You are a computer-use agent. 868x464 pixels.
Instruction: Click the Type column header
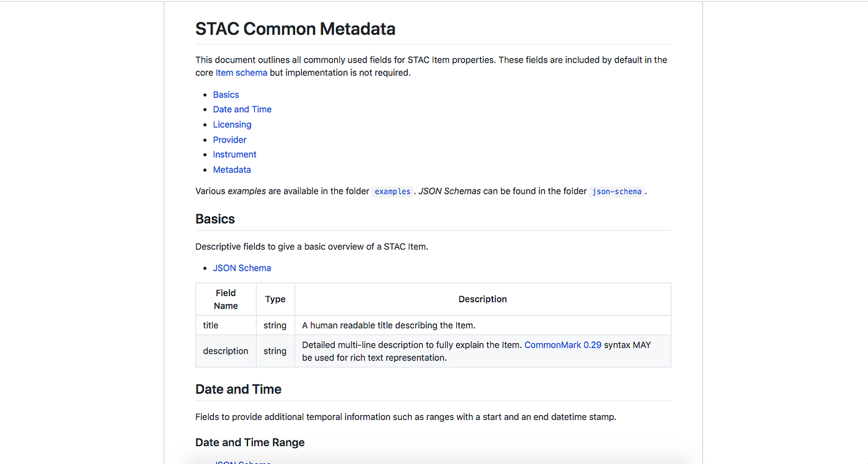point(275,299)
